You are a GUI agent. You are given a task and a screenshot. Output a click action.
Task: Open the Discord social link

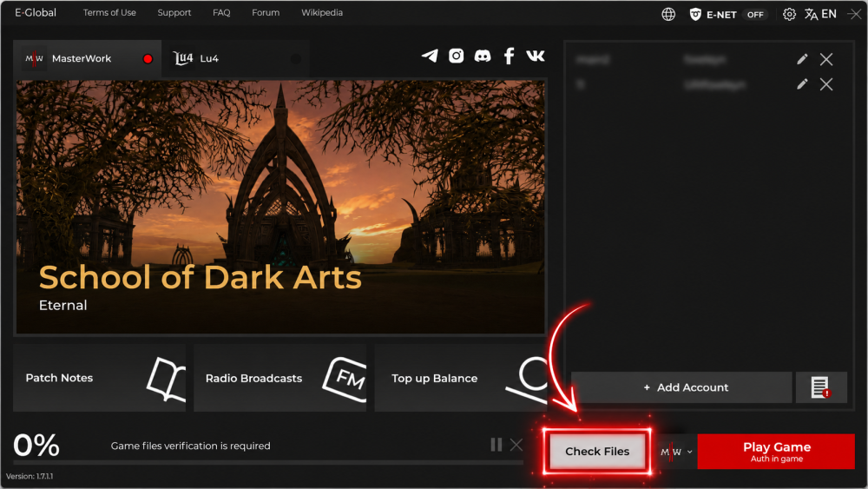(x=482, y=56)
